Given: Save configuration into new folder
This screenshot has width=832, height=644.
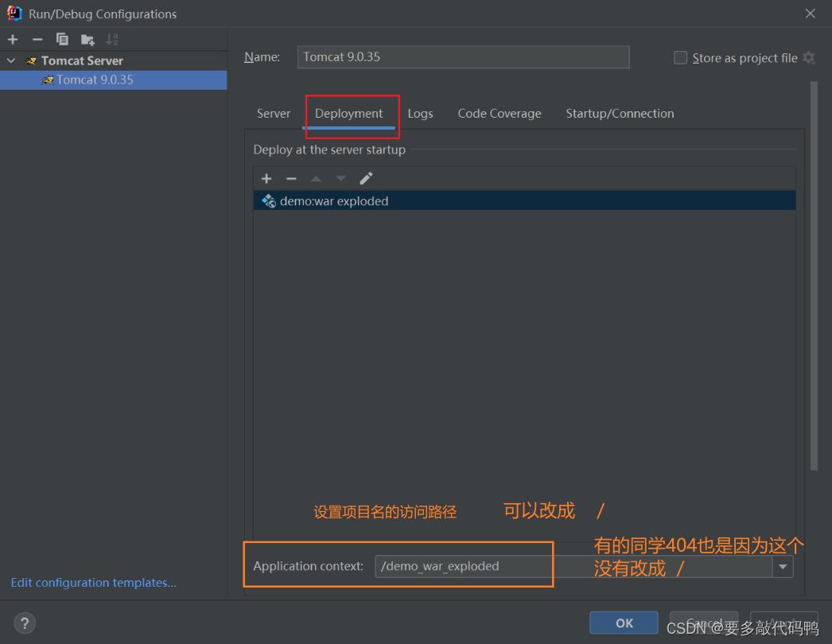Looking at the screenshot, I should pyautogui.click(x=87, y=40).
